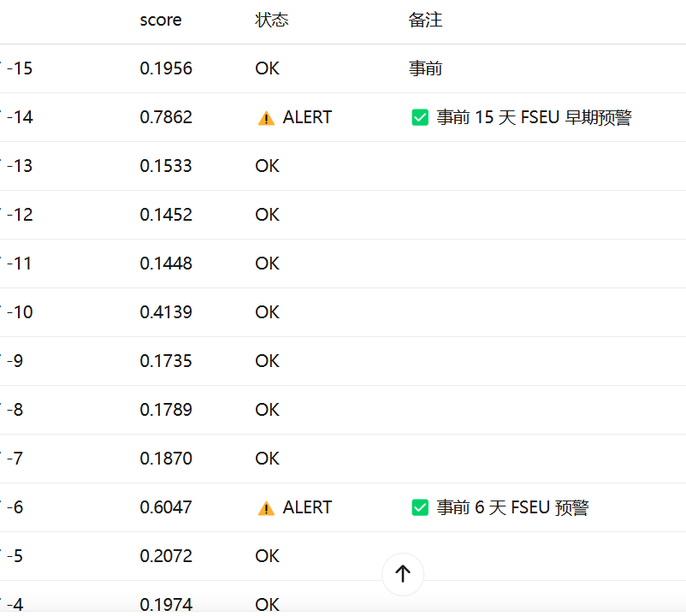686x616 pixels.
Task: Click the score column header
Action: click(161, 21)
